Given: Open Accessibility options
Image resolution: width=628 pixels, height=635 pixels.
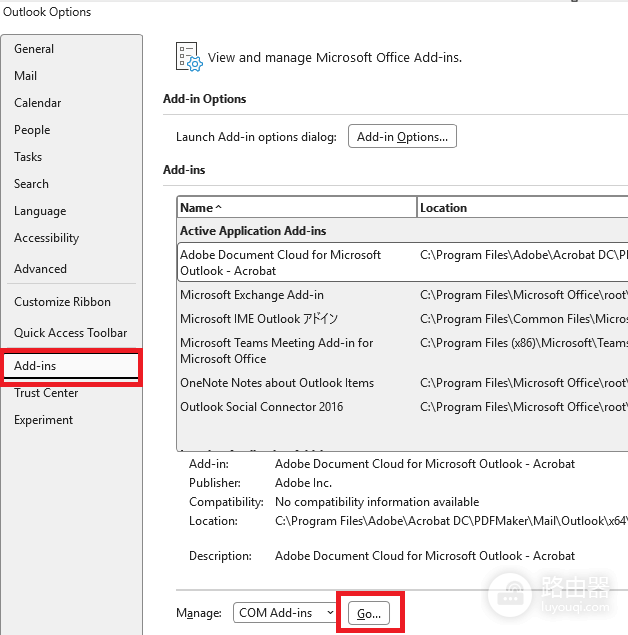Looking at the screenshot, I should (47, 238).
